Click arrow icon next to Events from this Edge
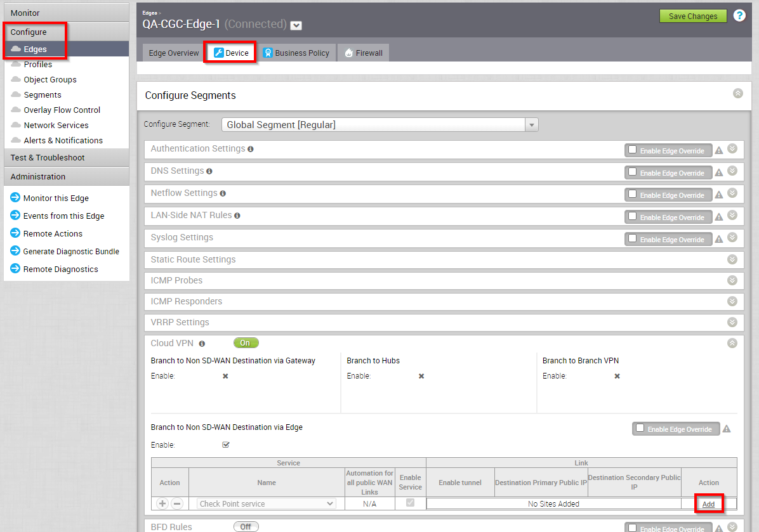The height and width of the screenshot is (532, 759). pyautogui.click(x=15, y=215)
